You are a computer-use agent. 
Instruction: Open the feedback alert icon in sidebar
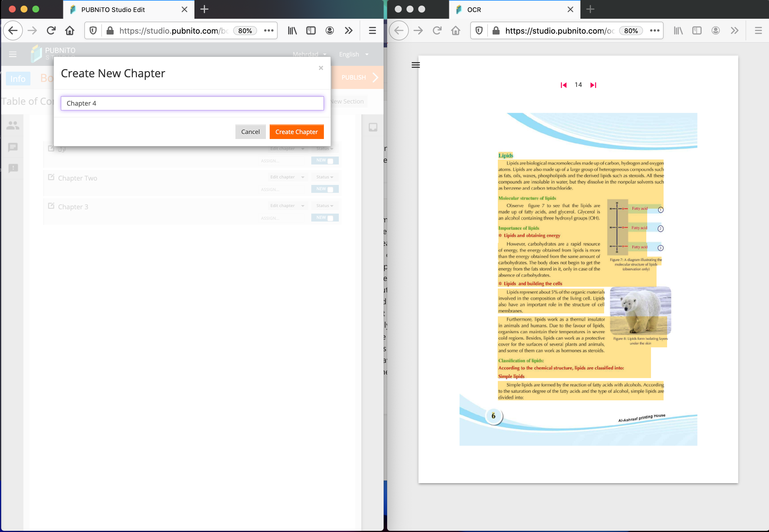coord(13,168)
